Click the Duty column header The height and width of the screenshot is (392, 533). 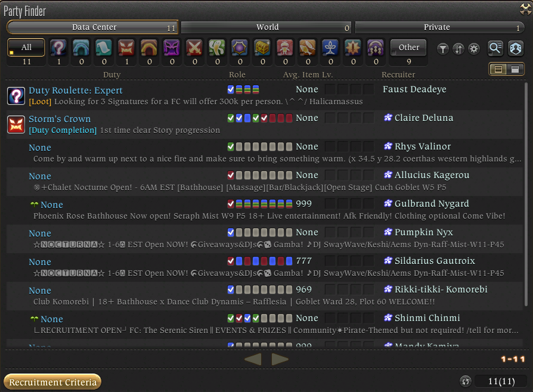point(112,74)
